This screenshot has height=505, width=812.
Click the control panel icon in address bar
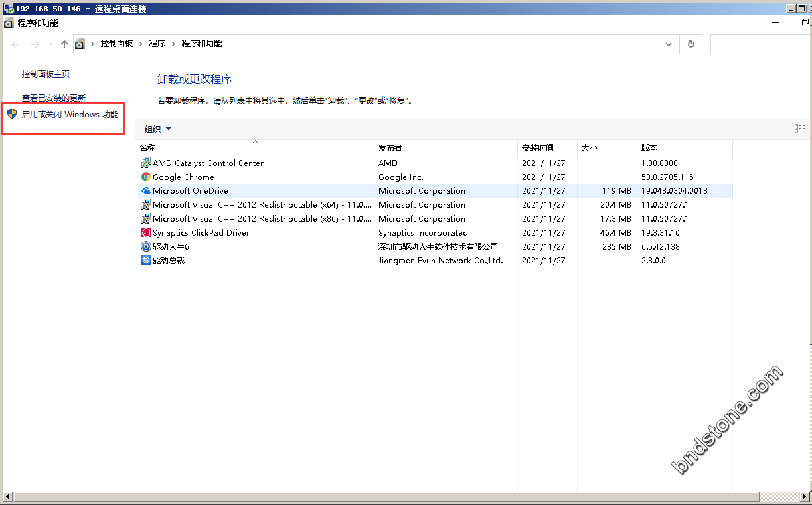point(80,44)
